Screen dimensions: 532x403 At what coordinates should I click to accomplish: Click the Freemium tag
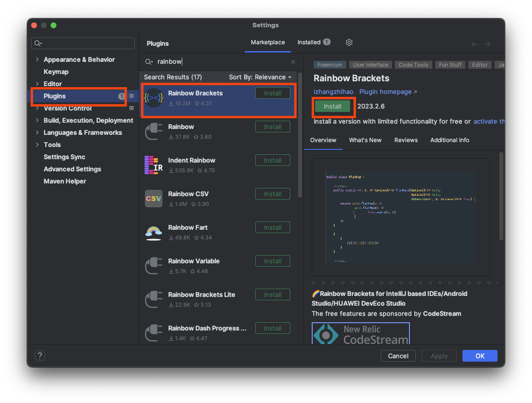329,65
